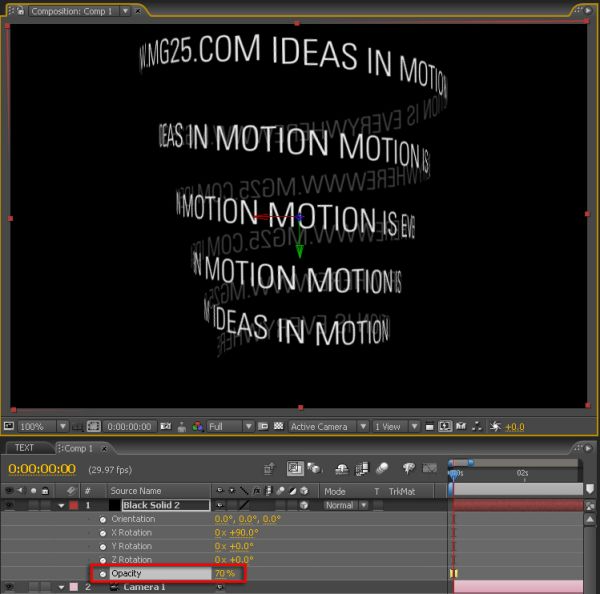Click the 3D Layer cube column header icon
This screenshot has height=594, width=600.
point(304,491)
